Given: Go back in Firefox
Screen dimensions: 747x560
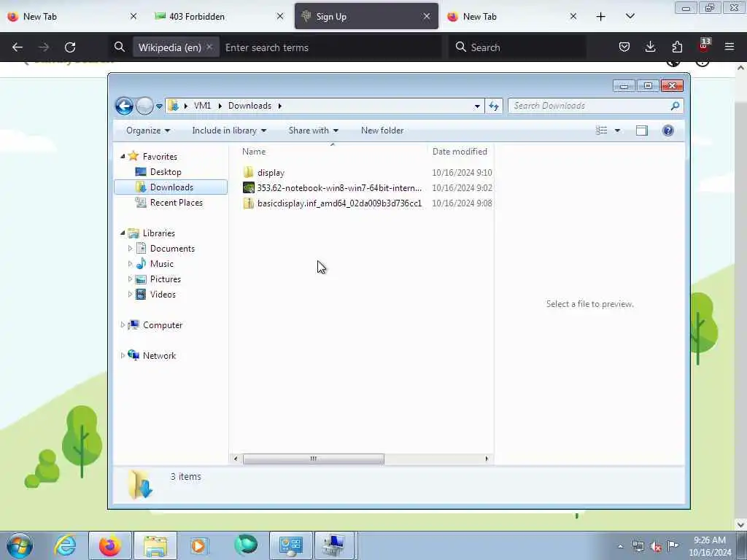Looking at the screenshot, I should click(18, 47).
